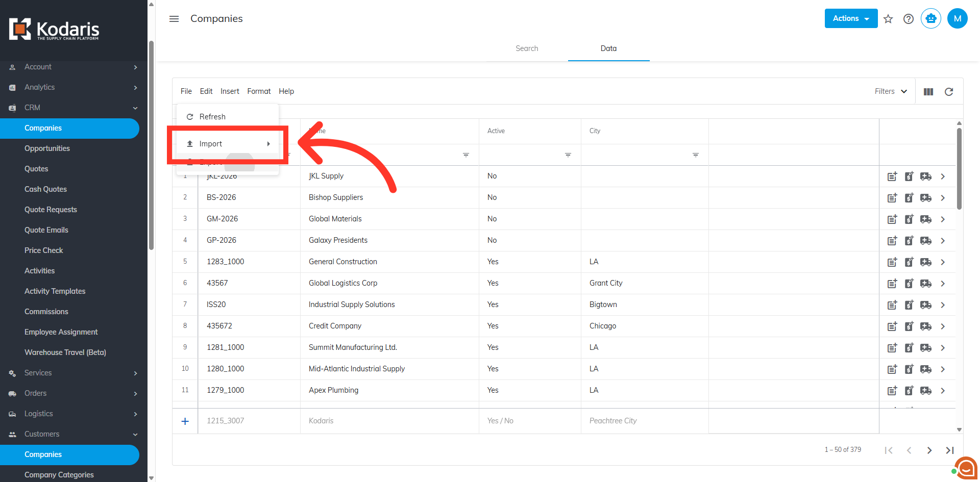The width and height of the screenshot is (980, 482).
Task: Open the Name column filter icon
Action: [x=466, y=155]
